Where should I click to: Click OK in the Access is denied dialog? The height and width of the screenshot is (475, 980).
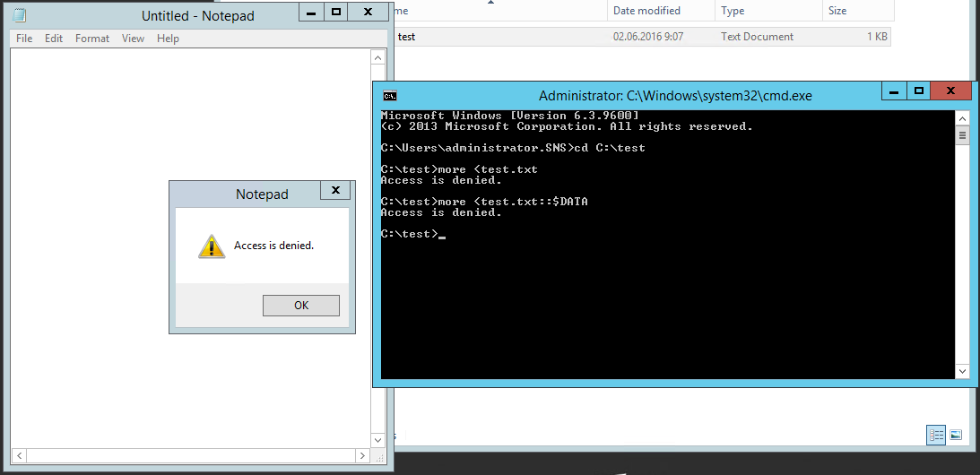click(x=301, y=306)
